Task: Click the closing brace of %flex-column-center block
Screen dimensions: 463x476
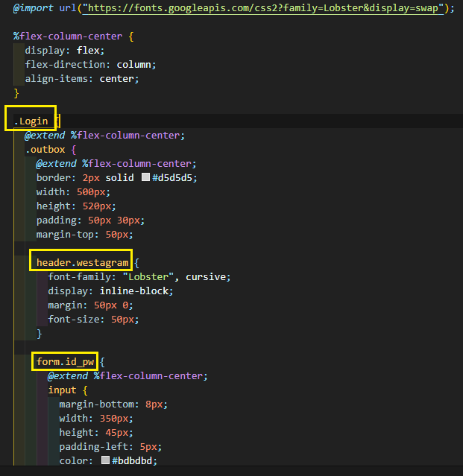Action: [16, 93]
